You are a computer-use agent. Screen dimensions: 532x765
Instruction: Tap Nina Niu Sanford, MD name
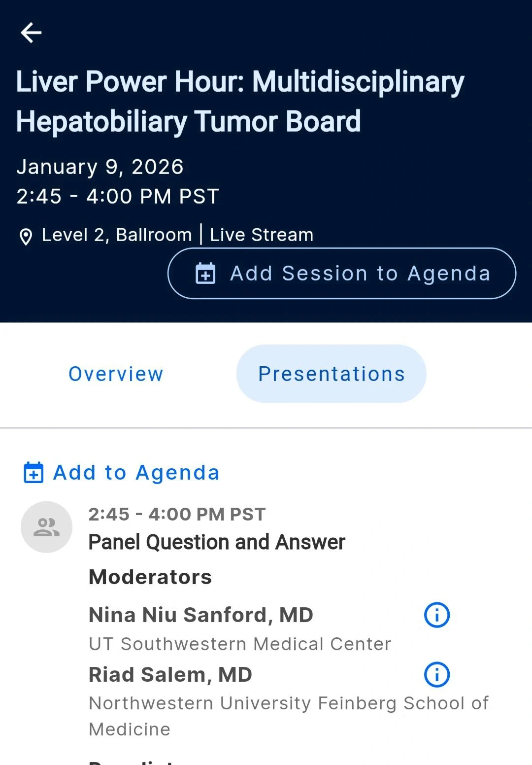[x=200, y=615]
